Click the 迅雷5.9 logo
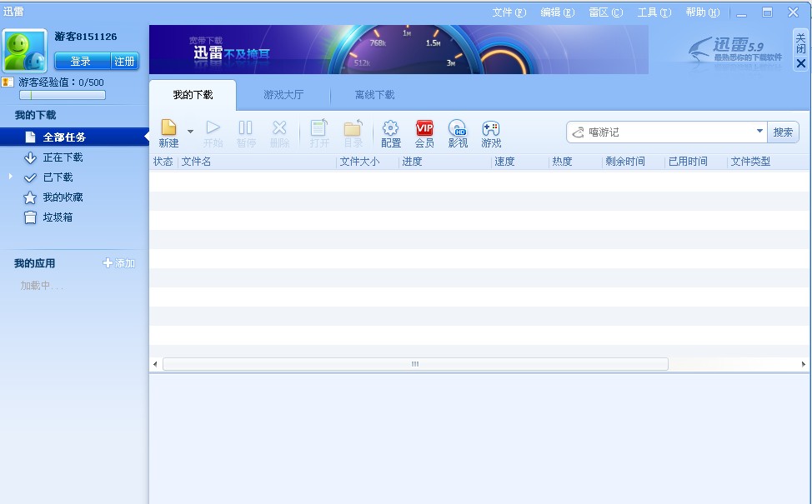Viewport: 812px width, 504px height. point(735,50)
